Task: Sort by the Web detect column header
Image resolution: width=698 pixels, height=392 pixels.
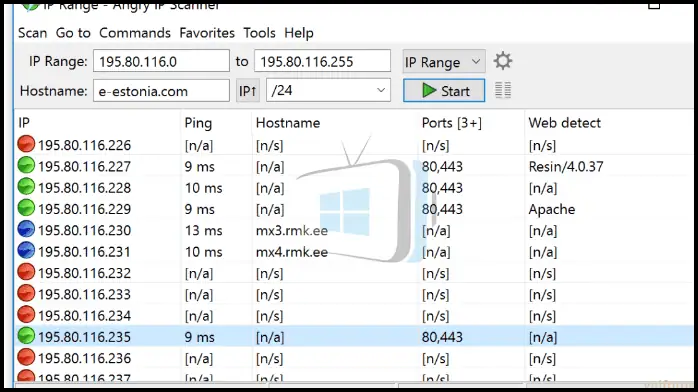Action: (x=564, y=123)
